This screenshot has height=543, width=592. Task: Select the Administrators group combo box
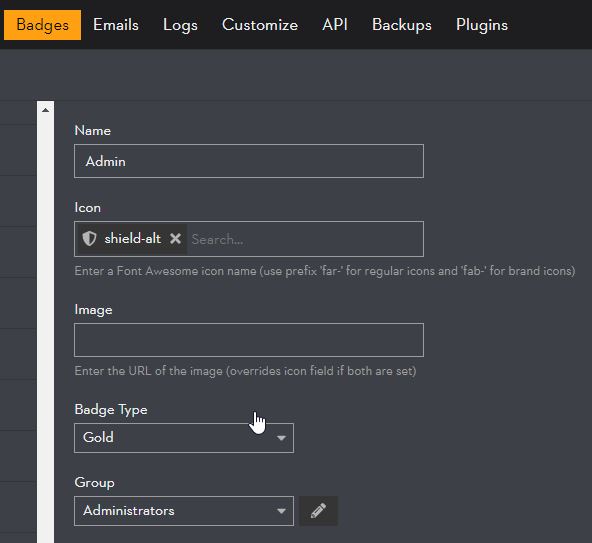coord(184,511)
